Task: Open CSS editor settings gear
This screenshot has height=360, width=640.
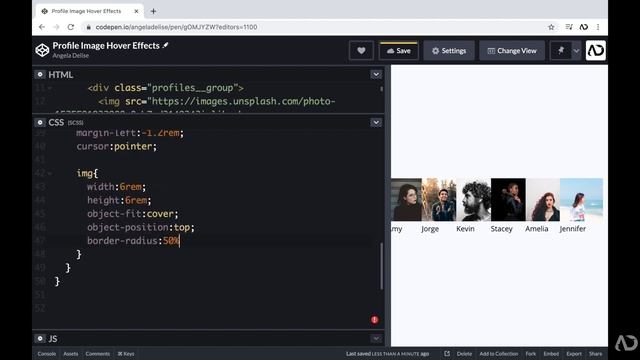Action: pos(40,122)
